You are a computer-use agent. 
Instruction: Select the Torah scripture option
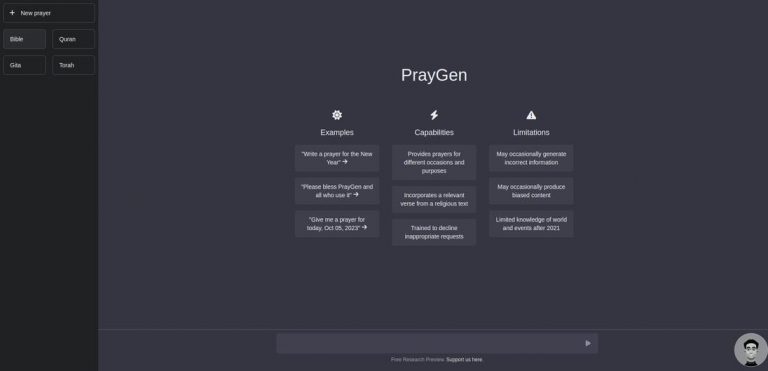coord(73,65)
